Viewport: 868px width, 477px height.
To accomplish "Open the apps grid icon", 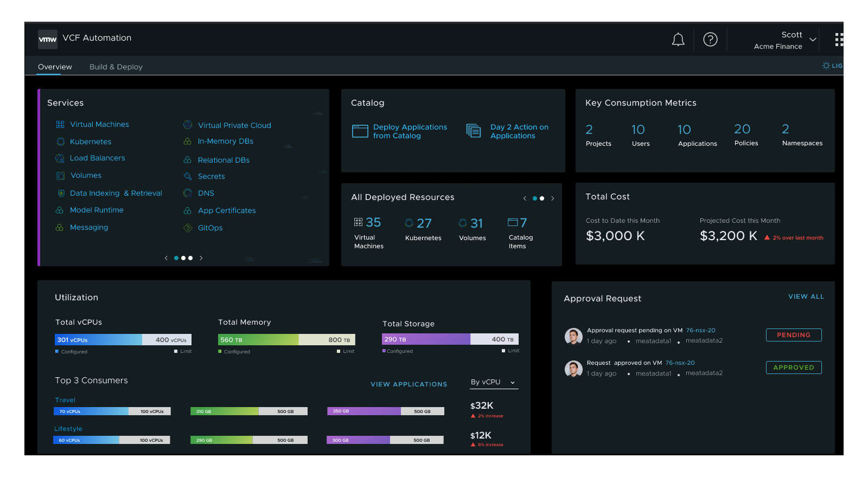I will [x=839, y=40].
